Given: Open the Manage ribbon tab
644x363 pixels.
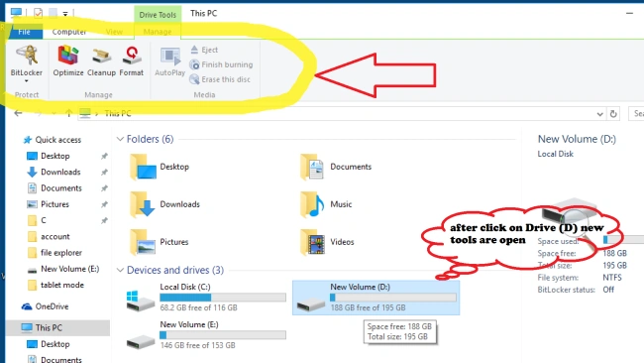Looking at the screenshot, I should (158, 32).
